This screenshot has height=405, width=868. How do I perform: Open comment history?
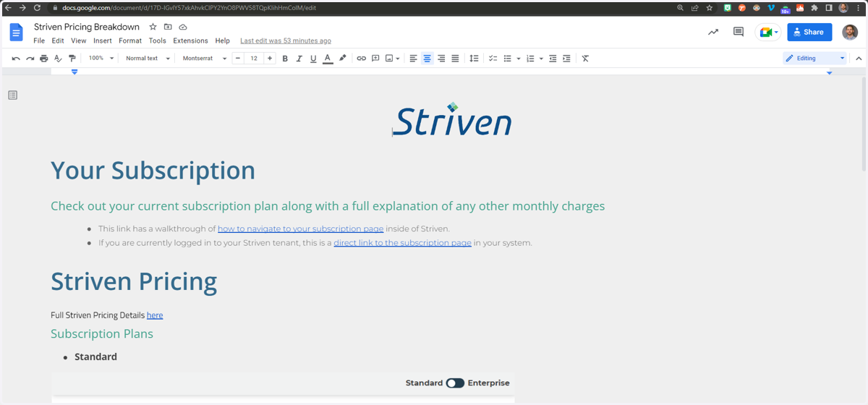739,32
